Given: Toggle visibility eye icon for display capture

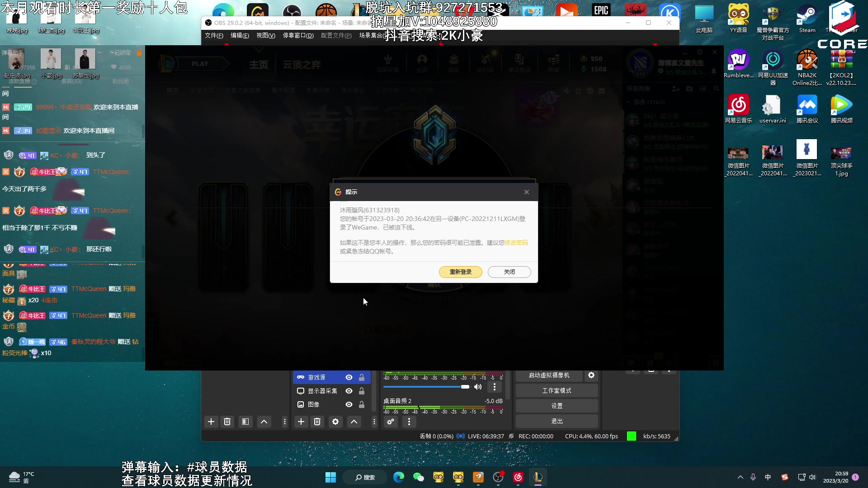Looking at the screenshot, I should (x=349, y=391).
